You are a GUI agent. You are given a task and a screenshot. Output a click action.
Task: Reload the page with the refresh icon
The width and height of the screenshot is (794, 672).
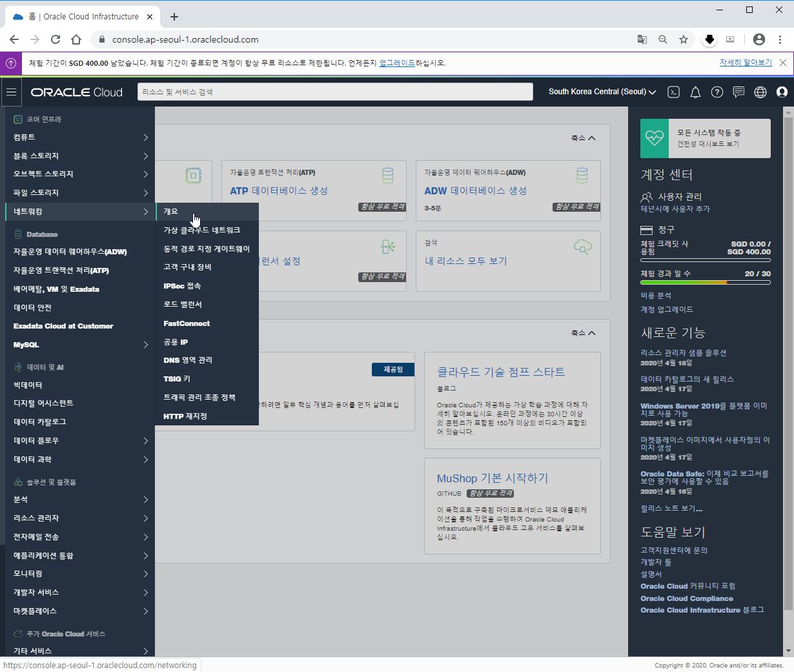(x=56, y=39)
